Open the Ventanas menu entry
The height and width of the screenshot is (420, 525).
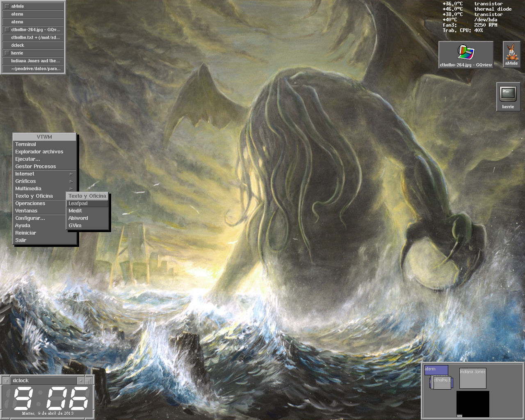pyautogui.click(x=40, y=211)
